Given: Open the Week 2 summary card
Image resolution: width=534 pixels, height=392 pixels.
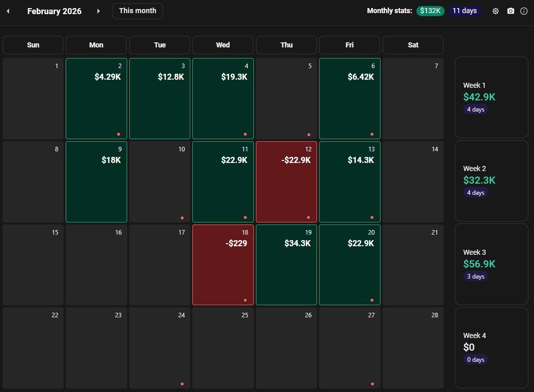Looking at the screenshot, I should pyautogui.click(x=492, y=181).
